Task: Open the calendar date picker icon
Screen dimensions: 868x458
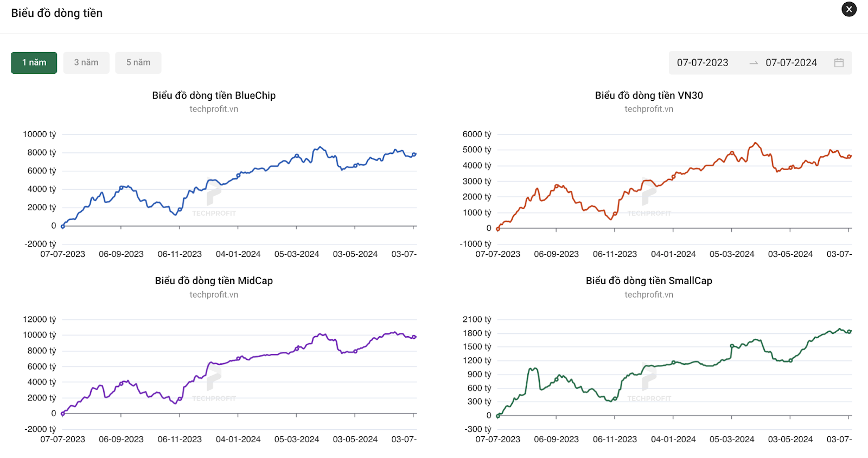Action: tap(839, 63)
